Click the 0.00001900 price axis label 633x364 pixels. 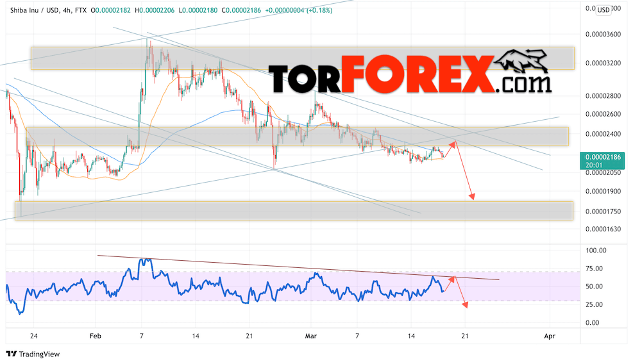(603, 191)
